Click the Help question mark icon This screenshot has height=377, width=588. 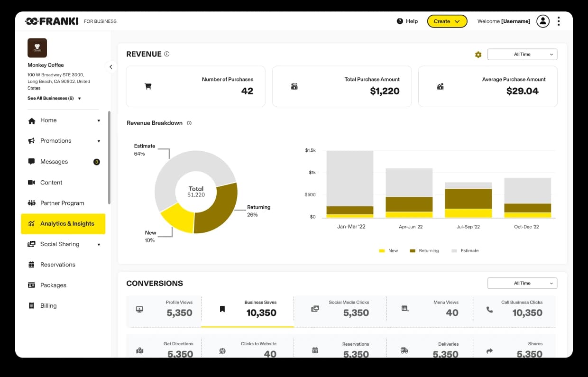(x=399, y=21)
